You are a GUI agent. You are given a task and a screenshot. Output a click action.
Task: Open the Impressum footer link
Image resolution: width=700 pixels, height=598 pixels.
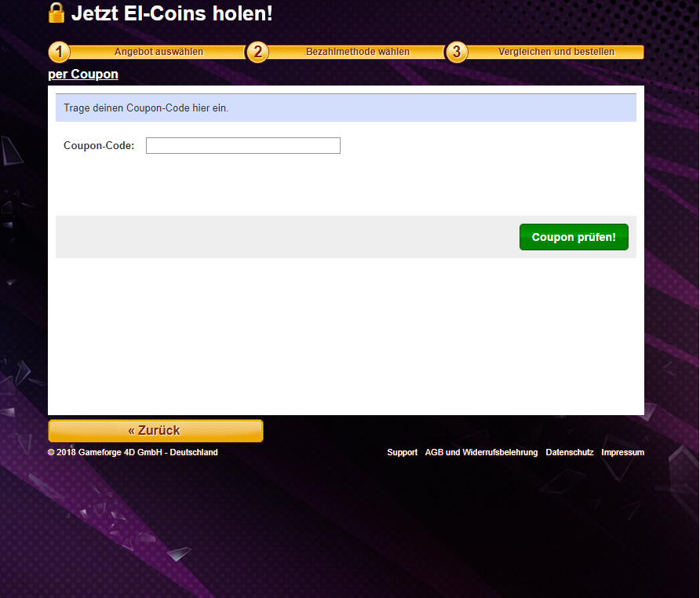(x=622, y=452)
